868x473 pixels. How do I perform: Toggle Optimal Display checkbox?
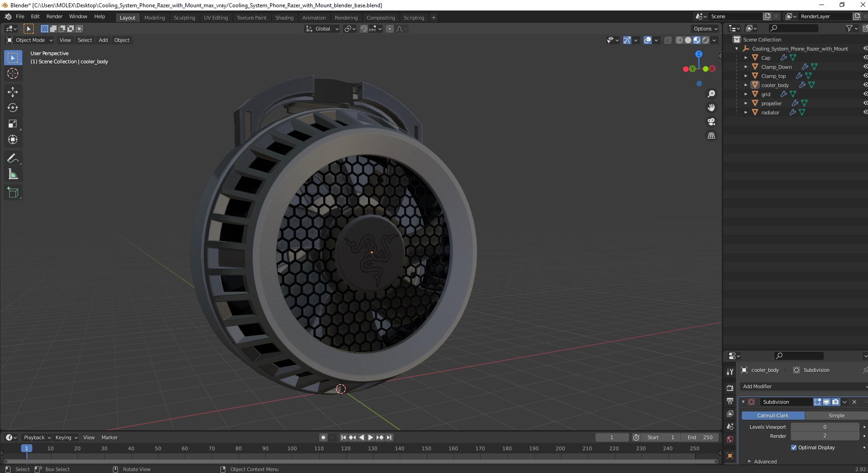point(794,447)
